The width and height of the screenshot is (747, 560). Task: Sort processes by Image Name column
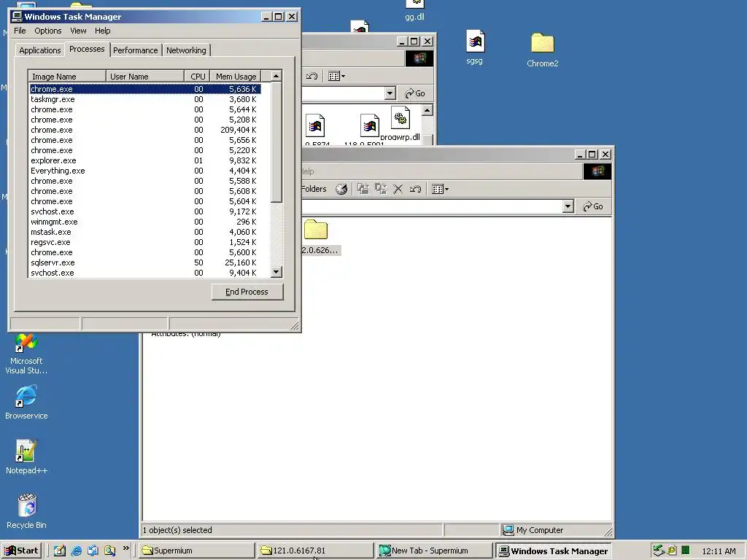(x=67, y=77)
